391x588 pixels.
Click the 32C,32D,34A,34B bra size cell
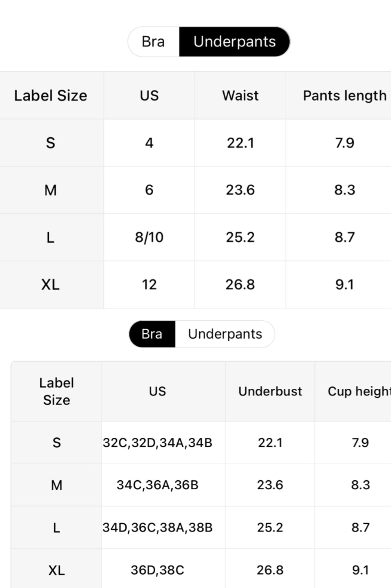tap(158, 443)
